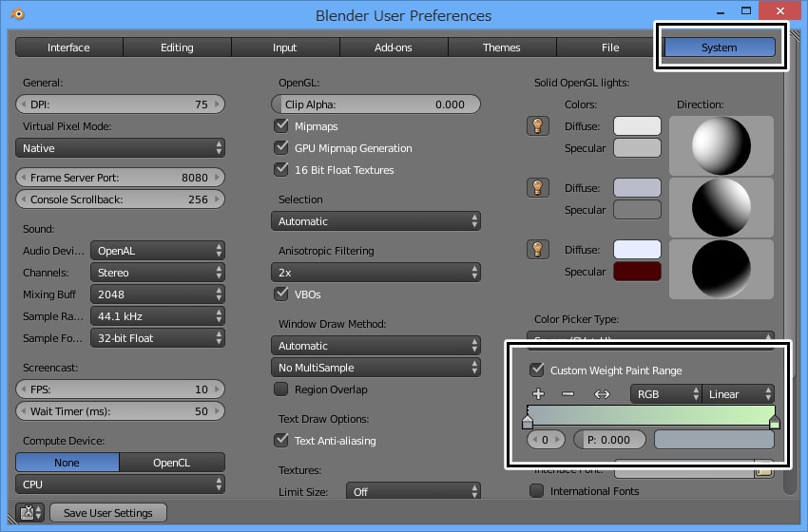Viewport: 808px width, 532px height.
Task: Open Window Draw Method Automatic dropdown
Action: point(375,346)
